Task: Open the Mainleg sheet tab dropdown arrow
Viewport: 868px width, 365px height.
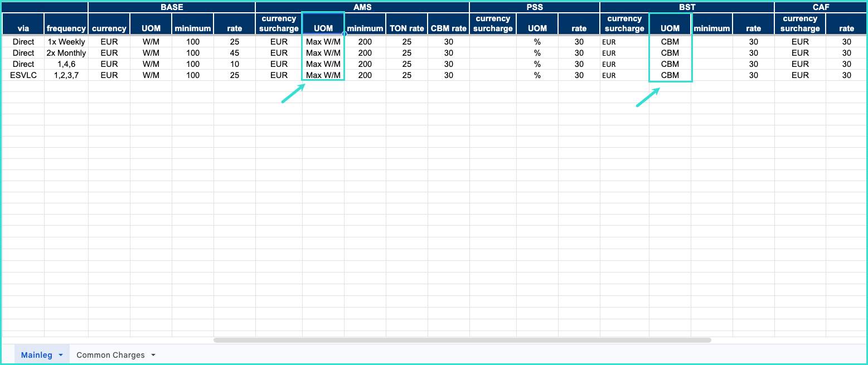Action: (60, 355)
